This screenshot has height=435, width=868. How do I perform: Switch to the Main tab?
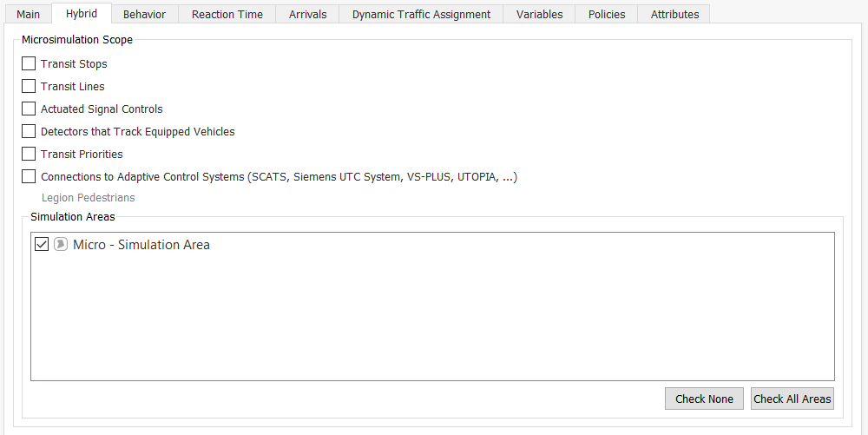28,14
